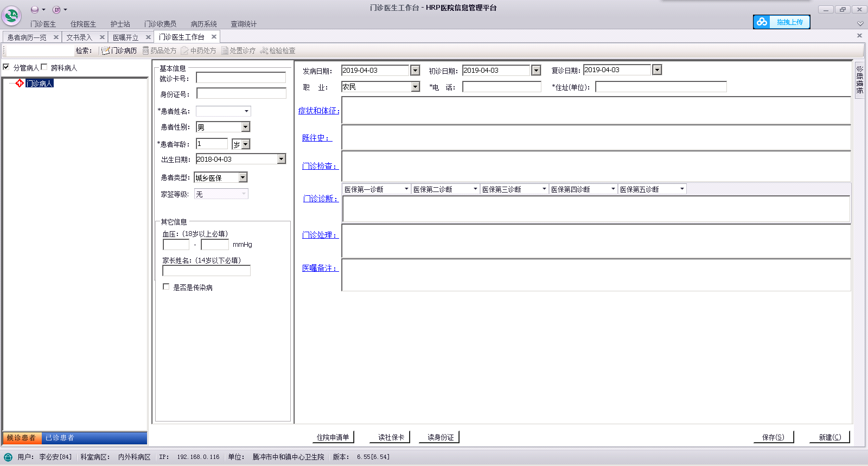Image resolution: width=868 pixels, height=466 pixels.
Task: Open the 患者类型 dropdown
Action: [243, 177]
